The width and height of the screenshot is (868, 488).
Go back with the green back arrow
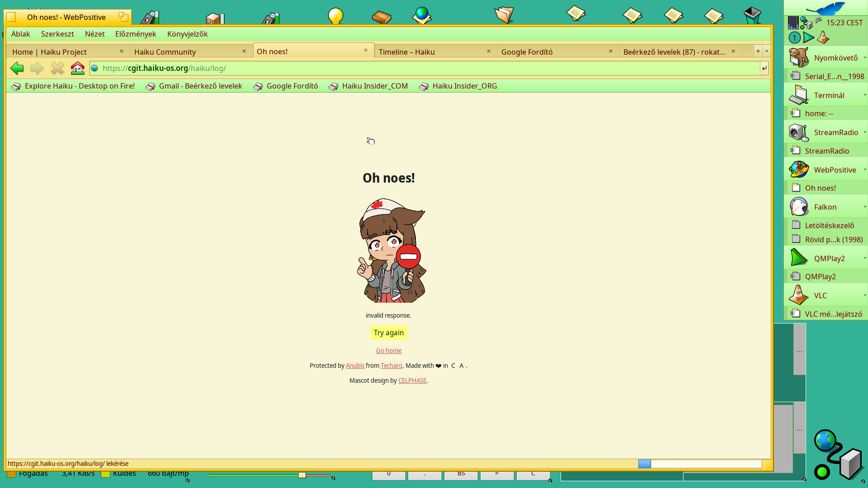click(x=17, y=68)
